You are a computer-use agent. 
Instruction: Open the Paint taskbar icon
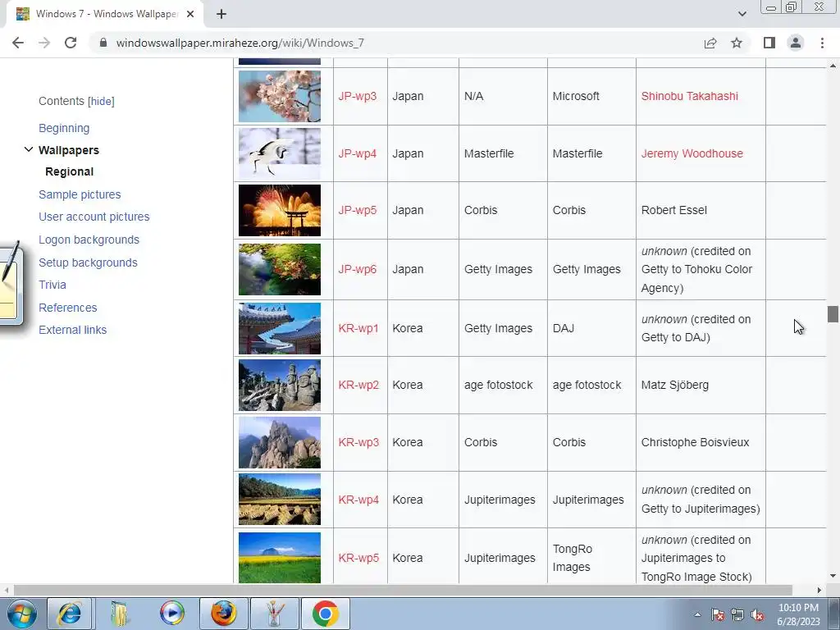274,614
